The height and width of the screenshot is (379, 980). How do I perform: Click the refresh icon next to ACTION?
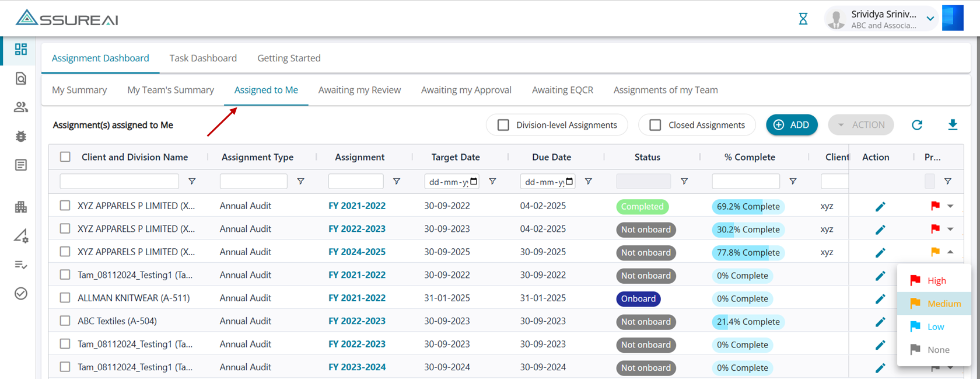point(917,124)
